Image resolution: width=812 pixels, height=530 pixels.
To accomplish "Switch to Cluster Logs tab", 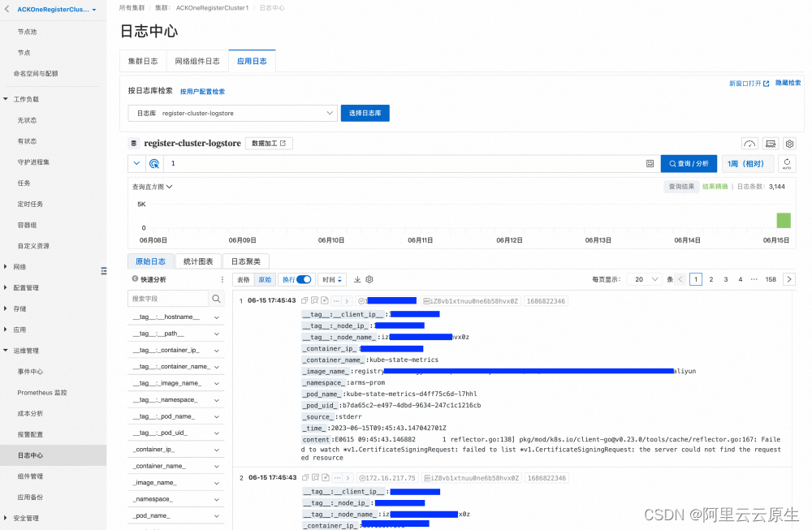I will point(143,61).
